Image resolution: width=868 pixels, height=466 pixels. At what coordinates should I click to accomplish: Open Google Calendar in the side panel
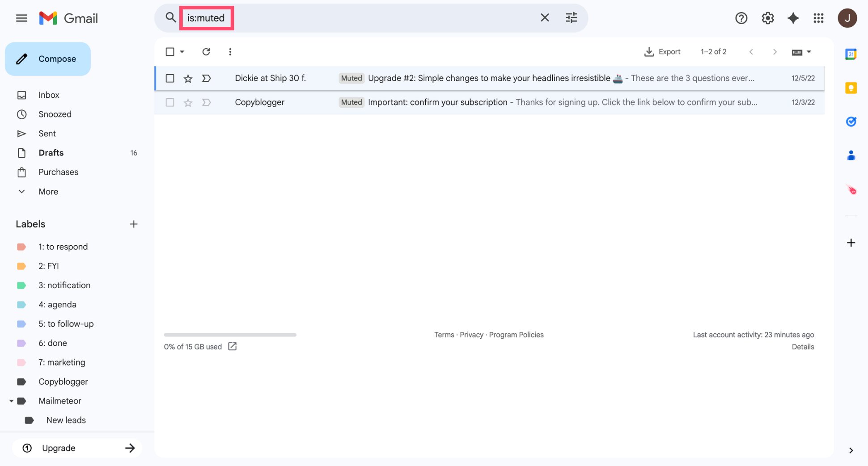(851, 54)
